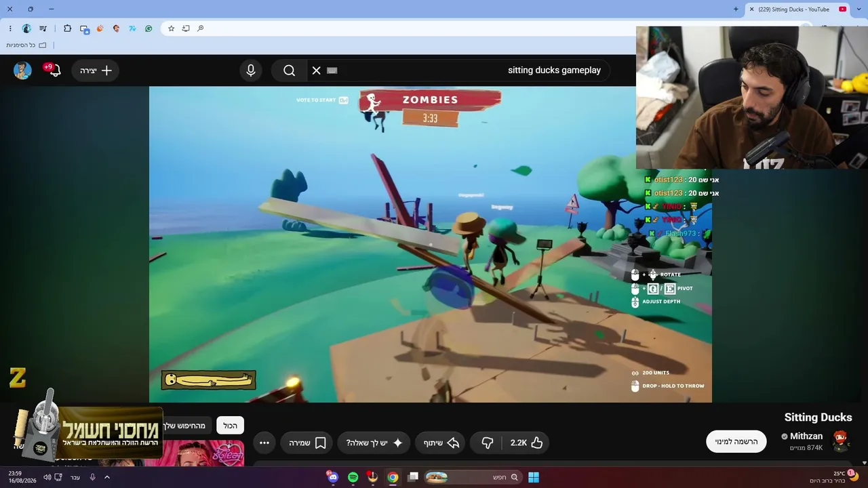Open a new browser tab
Image resolution: width=868 pixels, height=488 pixels.
736,9
